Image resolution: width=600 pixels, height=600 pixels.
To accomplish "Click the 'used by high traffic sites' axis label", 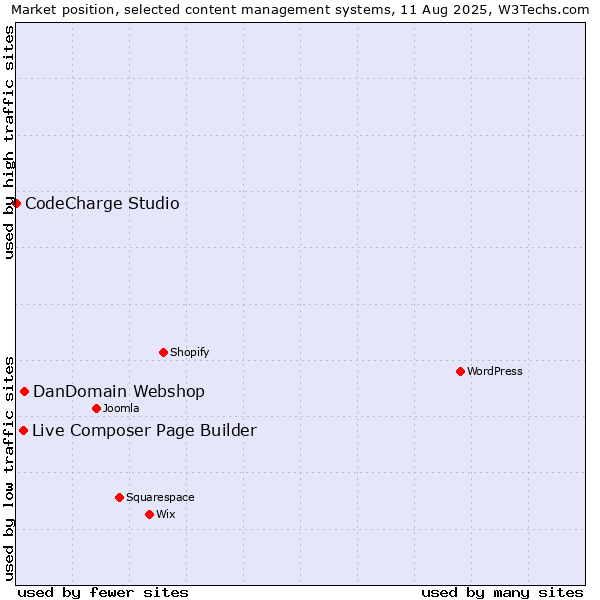I will [x=8, y=142].
